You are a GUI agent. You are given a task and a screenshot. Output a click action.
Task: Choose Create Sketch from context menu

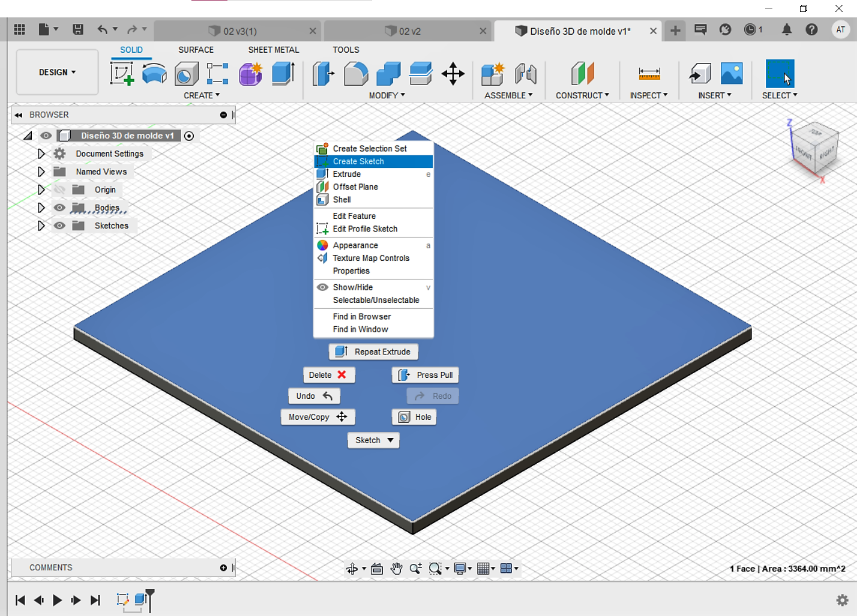(x=373, y=161)
